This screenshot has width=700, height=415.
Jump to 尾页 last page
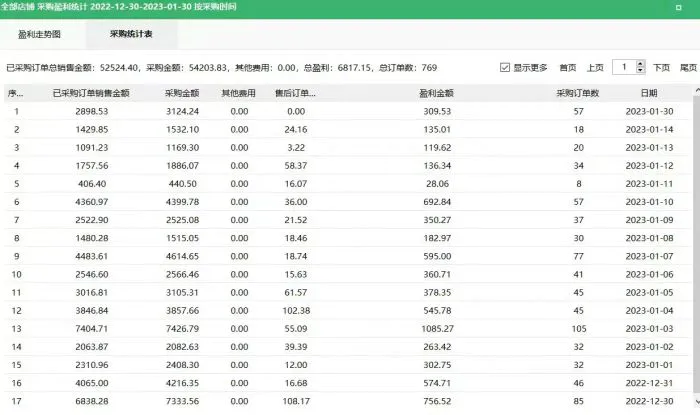point(688,68)
